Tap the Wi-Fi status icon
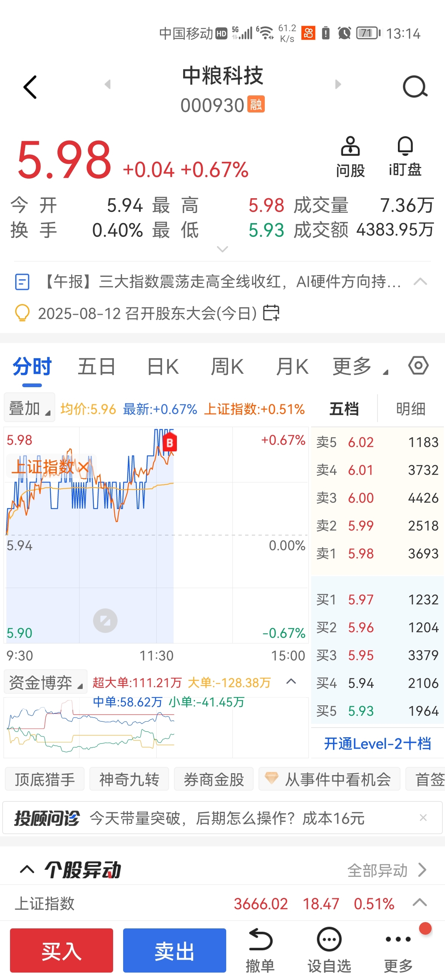Viewport: 445px width, 980px height. [x=265, y=33]
